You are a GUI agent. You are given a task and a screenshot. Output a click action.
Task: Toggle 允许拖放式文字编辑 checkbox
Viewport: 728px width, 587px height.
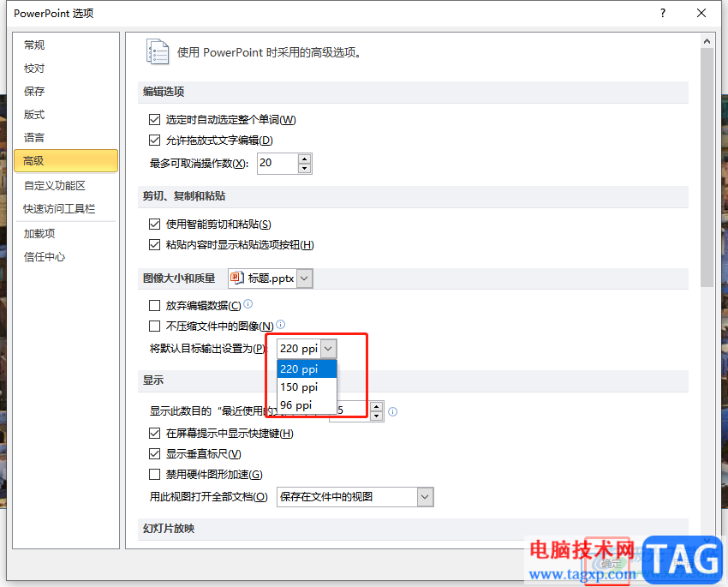[x=155, y=140]
